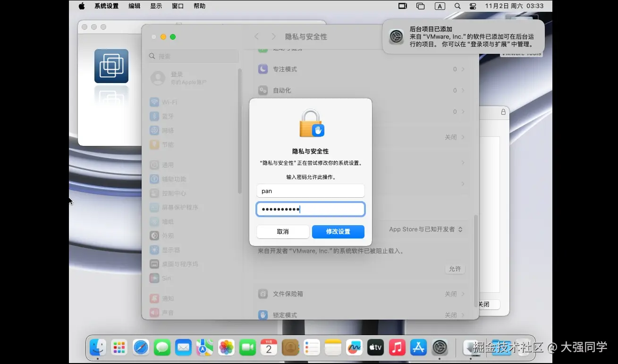Screen dimensions: 618x364
Task: Open the Launchpad dock icon
Action: click(119, 348)
